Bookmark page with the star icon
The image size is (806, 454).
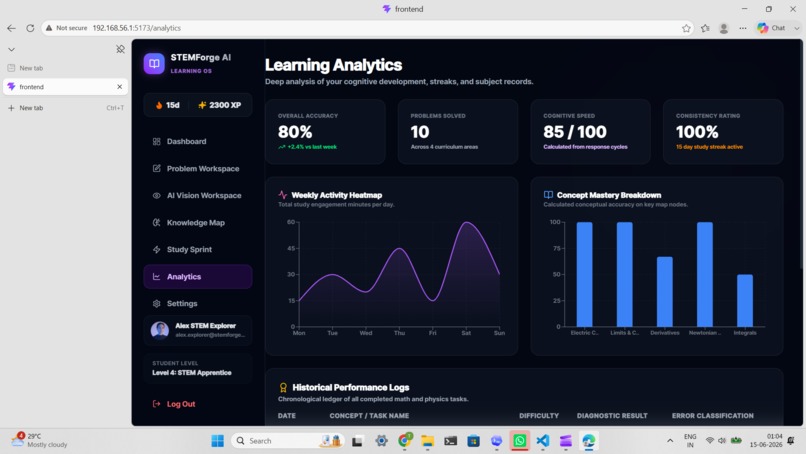tap(686, 28)
